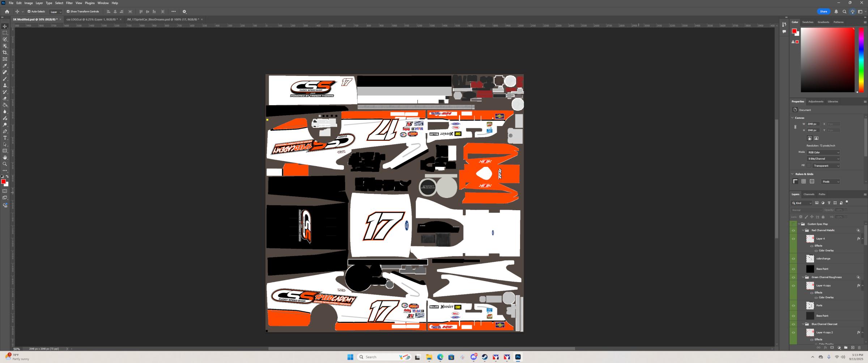Open Photoshop icon in the Windows taskbar
This screenshot has width=868, height=363.
pos(518,357)
